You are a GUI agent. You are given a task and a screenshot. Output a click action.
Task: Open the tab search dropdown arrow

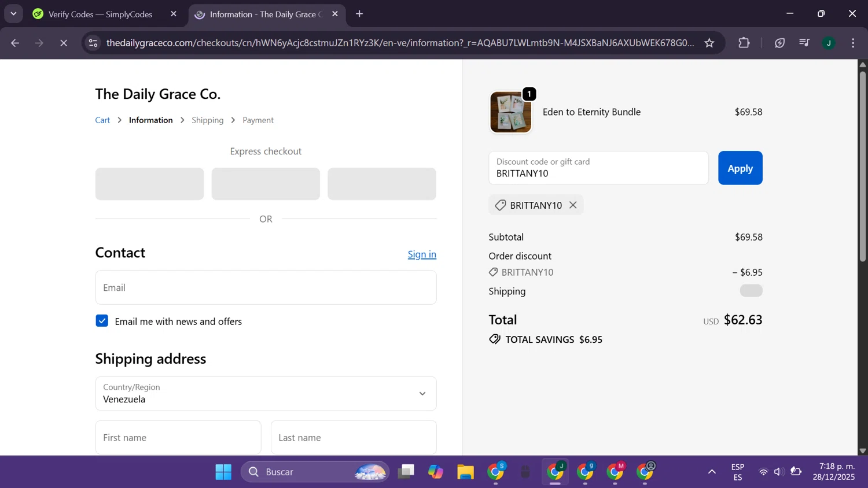(x=13, y=14)
